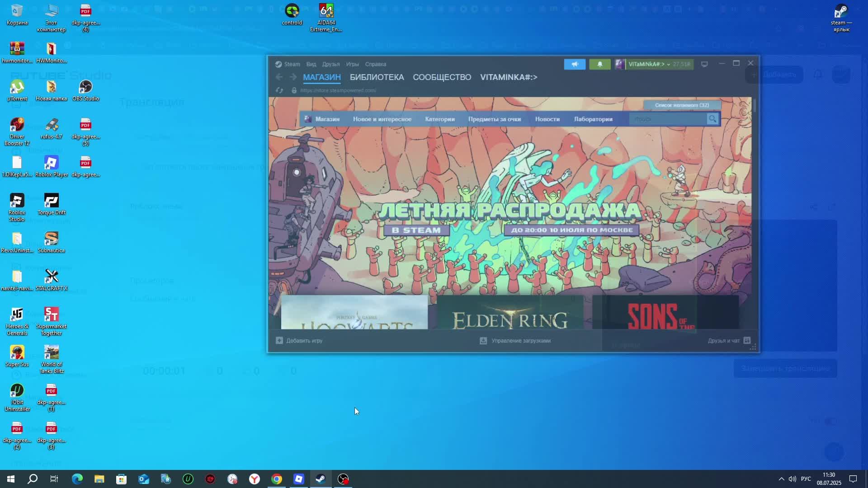
Task: Switch to the СООБЩЕСТВО tab
Action: tap(442, 77)
